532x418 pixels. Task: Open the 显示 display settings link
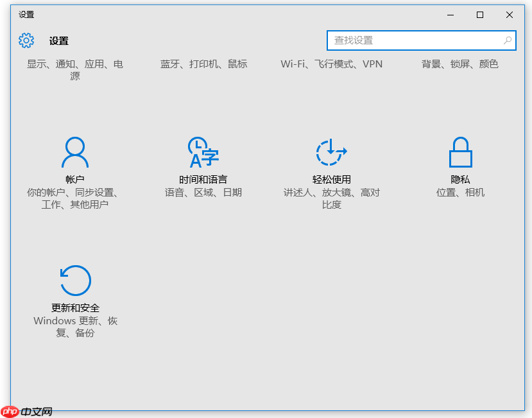point(36,64)
